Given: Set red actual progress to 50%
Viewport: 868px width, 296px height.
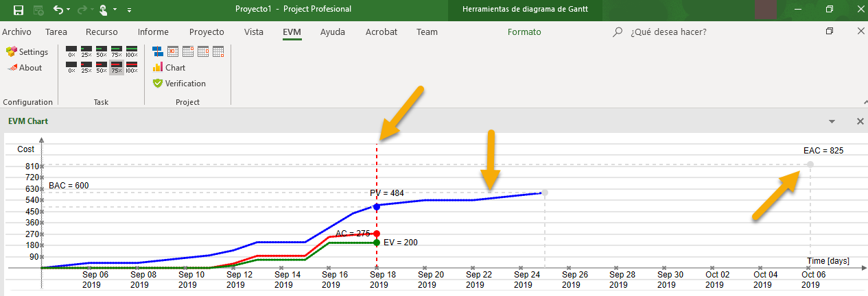Looking at the screenshot, I should (x=102, y=67).
